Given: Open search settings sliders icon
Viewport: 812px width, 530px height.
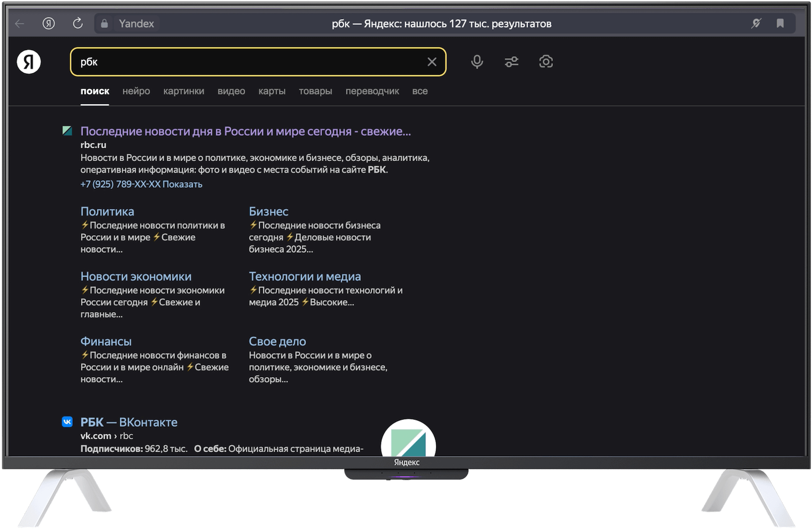Looking at the screenshot, I should (x=512, y=62).
